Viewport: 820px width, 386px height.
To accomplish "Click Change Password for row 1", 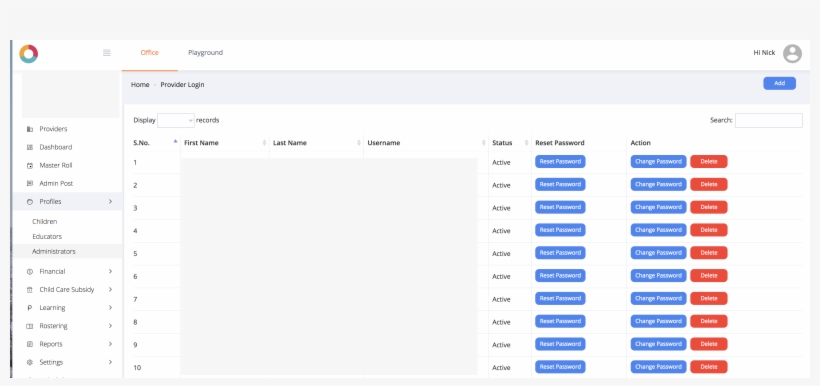I will (x=658, y=162).
